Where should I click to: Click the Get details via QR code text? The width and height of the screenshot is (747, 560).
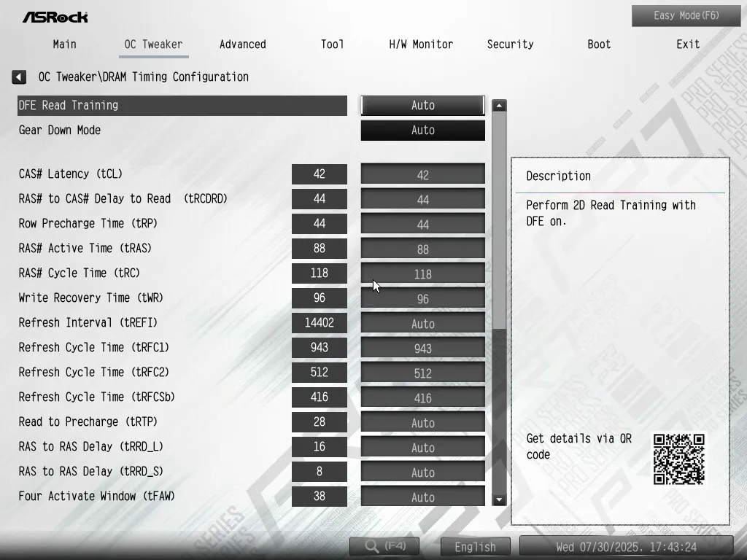(x=578, y=446)
